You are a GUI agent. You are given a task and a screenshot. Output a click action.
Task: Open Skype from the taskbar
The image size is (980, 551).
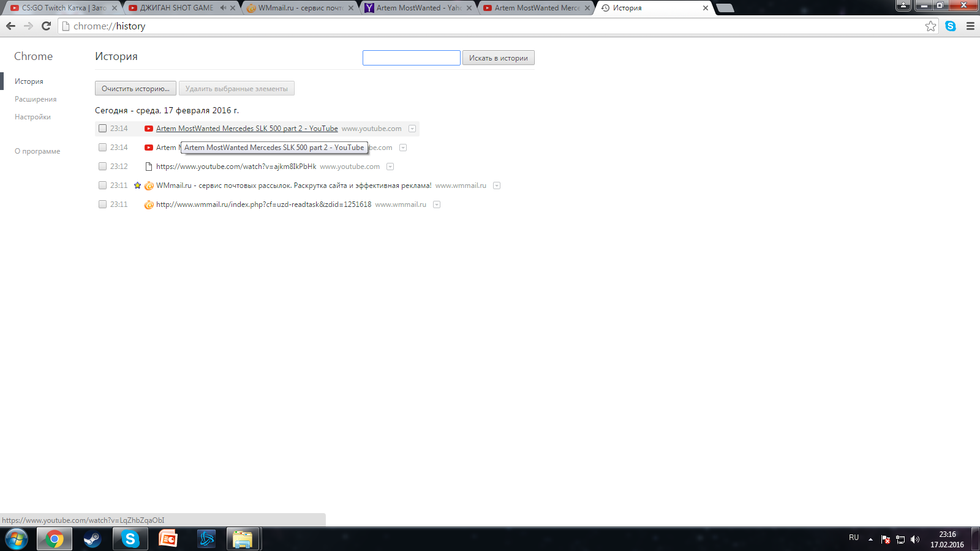(130, 539)
